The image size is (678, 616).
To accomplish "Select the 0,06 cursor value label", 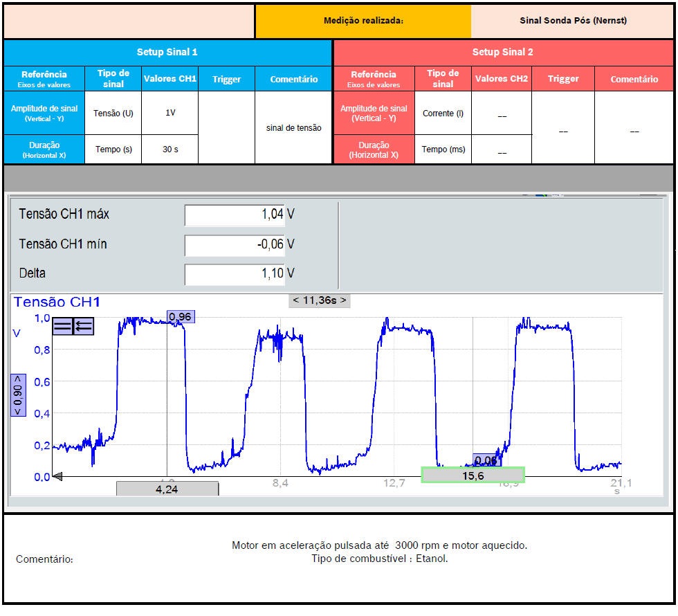I will click(486, 460).
